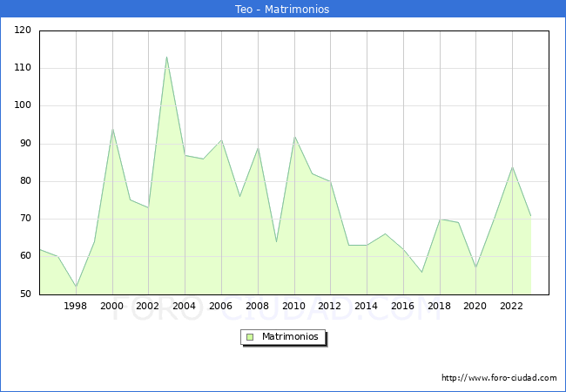This screenshot has width=566, height=392.
Task: Click the 2016 x-axis label
Action: pyautogui.click(x=402, y=306)
